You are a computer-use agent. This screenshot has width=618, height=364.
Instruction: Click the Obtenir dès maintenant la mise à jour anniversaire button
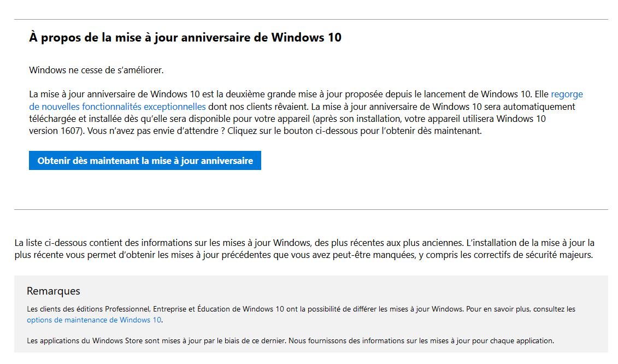[145, 161]
